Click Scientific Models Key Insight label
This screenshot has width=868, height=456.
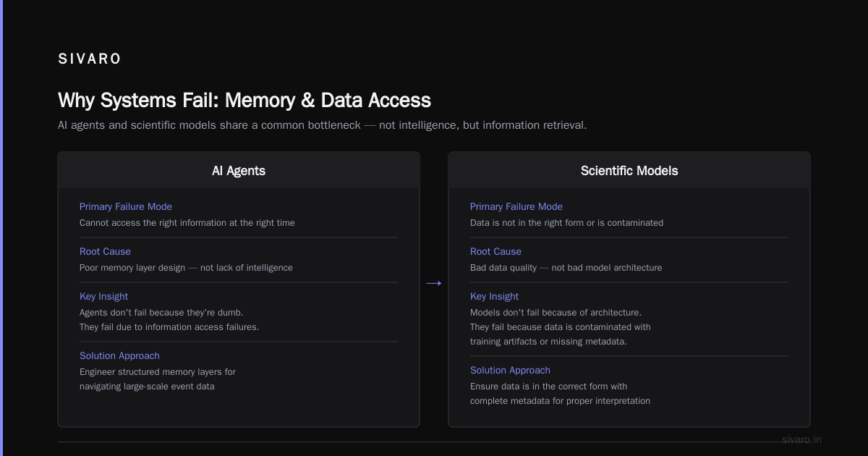coord(494,296)
